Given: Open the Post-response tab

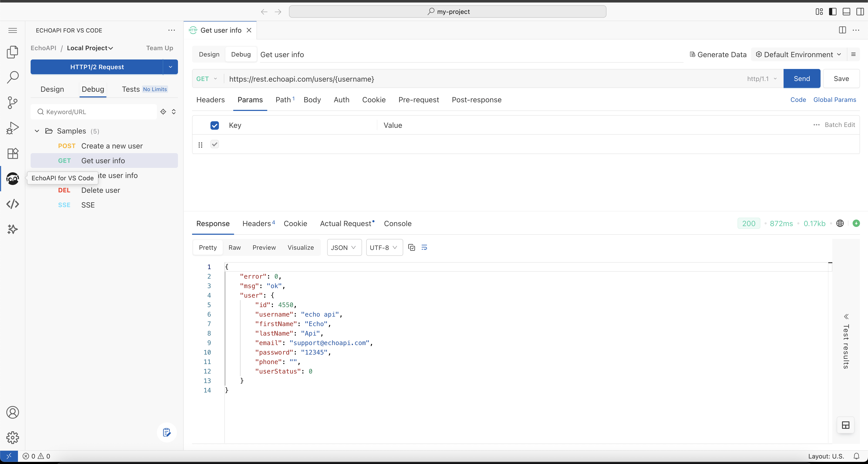Looking at the screenshot, I should pos(476,100).
